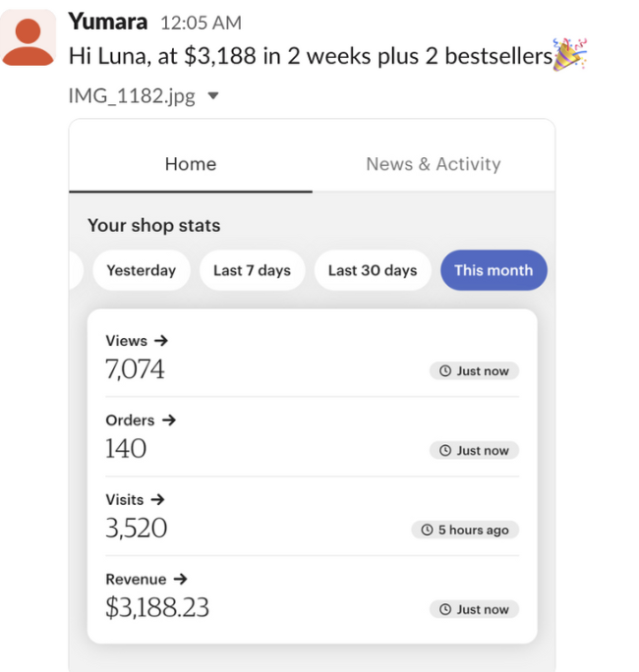Open the News & Activity tab
The width and height of the screenshot is (639, 672).
(433, 164)
